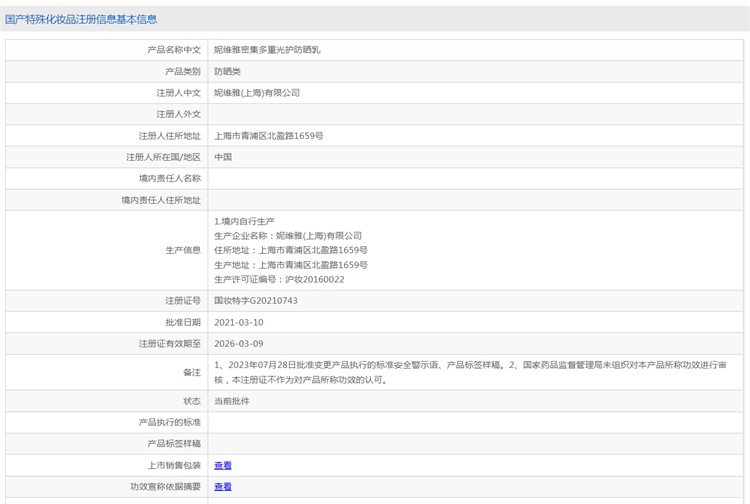Click the 批准日期 label

(x=183, y=322)
